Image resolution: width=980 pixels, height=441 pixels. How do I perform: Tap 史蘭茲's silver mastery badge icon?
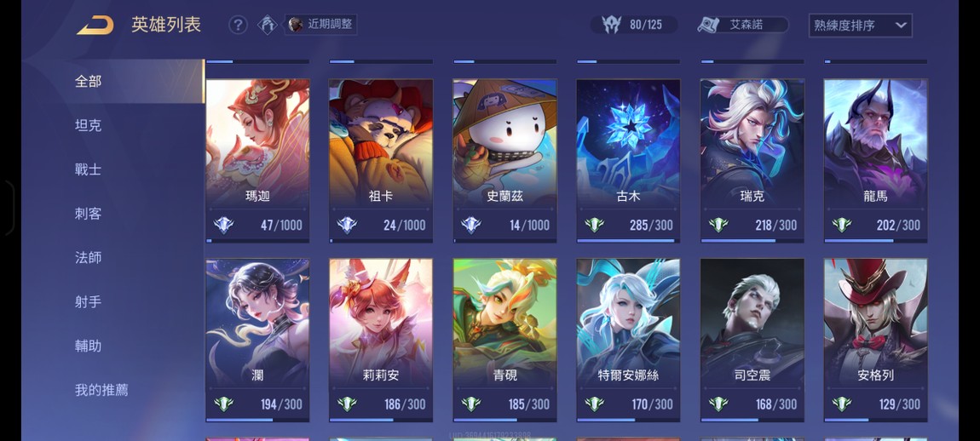[x=470, y=225]
